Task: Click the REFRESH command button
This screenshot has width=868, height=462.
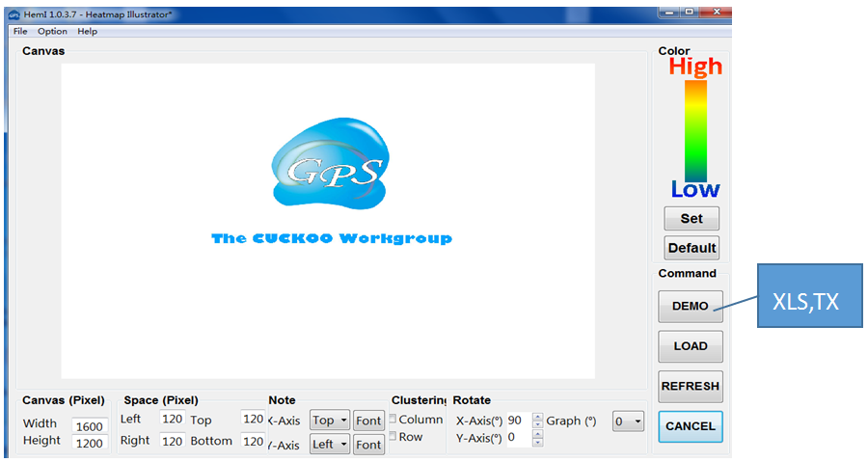Action: 691,386
